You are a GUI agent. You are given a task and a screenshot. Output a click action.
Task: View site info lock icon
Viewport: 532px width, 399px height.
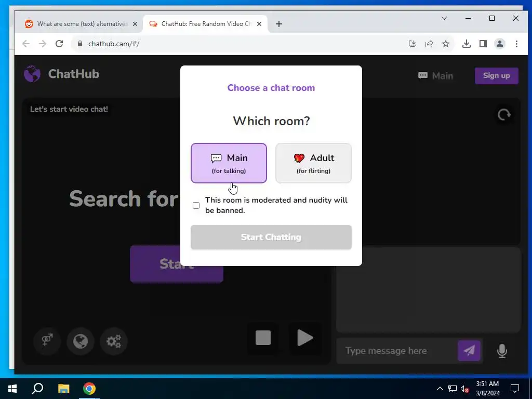click(80, 44)
